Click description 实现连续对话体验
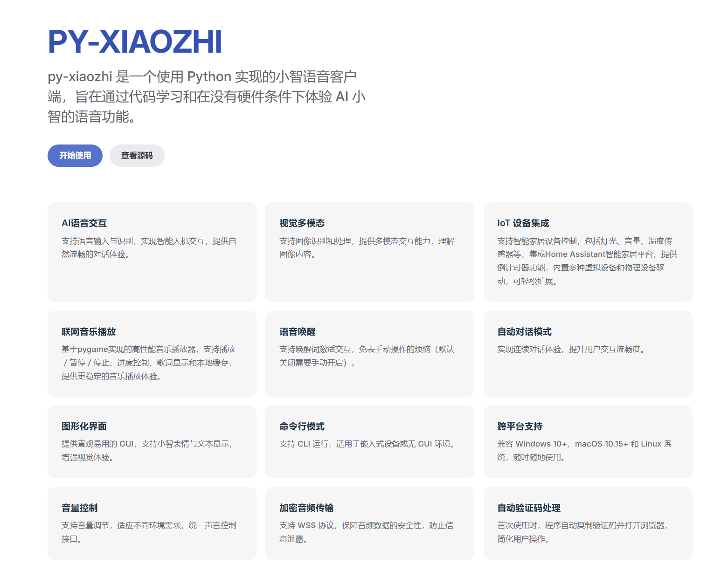Image resolution: width=728 pixels, height=564 pixels. [x=573, y=350]
